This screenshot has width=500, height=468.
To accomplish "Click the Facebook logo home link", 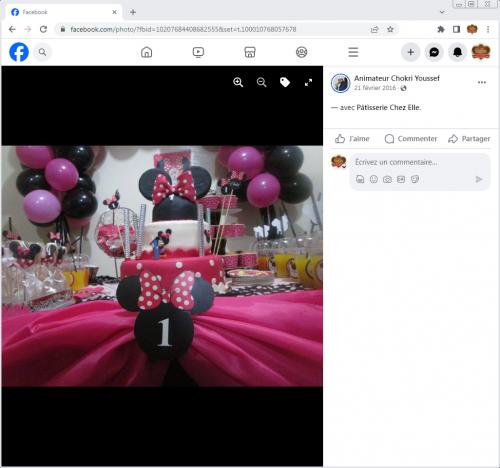I will (x=19, y=52).
